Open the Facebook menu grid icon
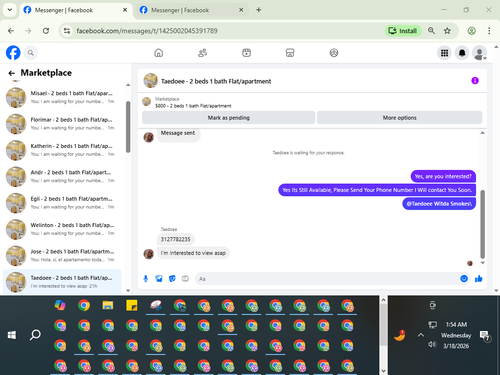 click(444, 53)
